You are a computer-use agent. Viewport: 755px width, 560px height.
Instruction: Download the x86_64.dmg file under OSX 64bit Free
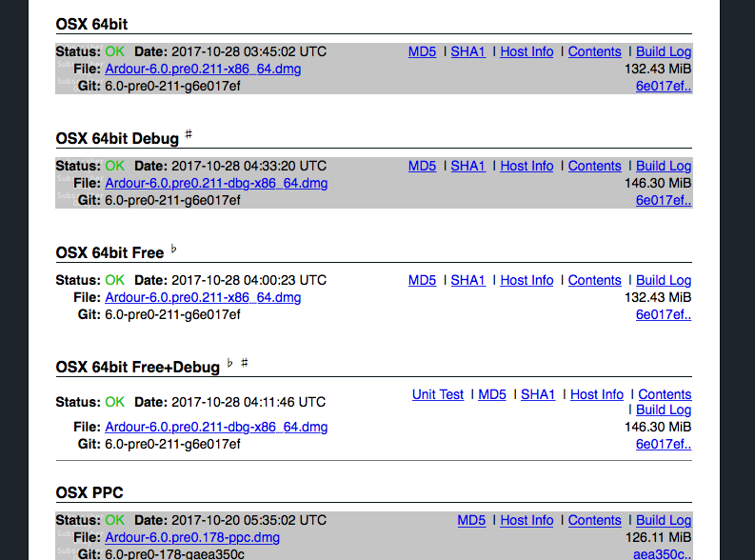pyautogui.click(x=203, y=298)
